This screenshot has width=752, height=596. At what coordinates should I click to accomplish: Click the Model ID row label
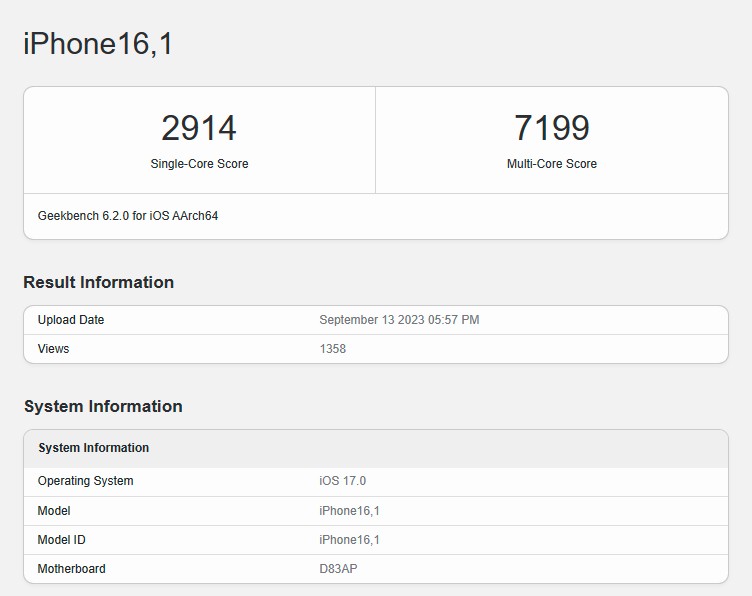tap(63, 540)
